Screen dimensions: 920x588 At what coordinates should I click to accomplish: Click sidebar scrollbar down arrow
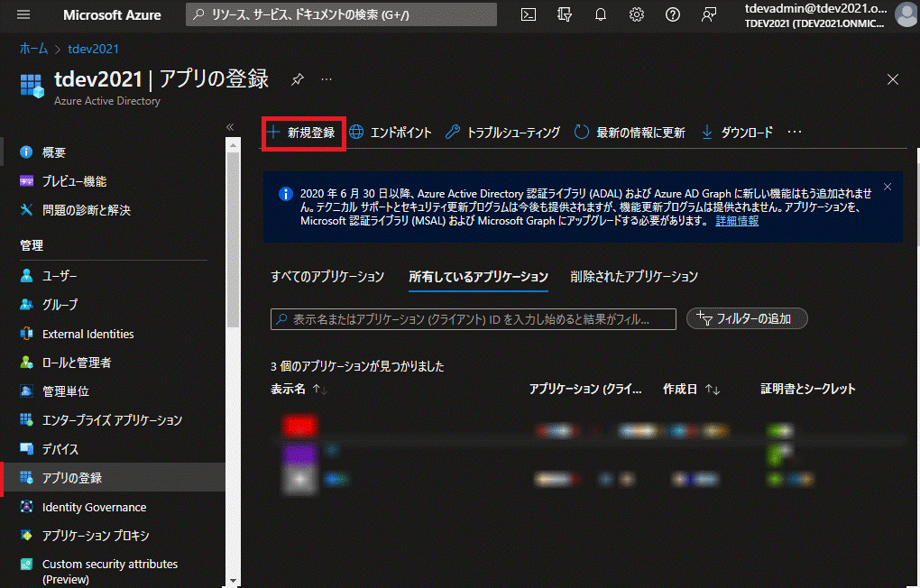[233, 581]
